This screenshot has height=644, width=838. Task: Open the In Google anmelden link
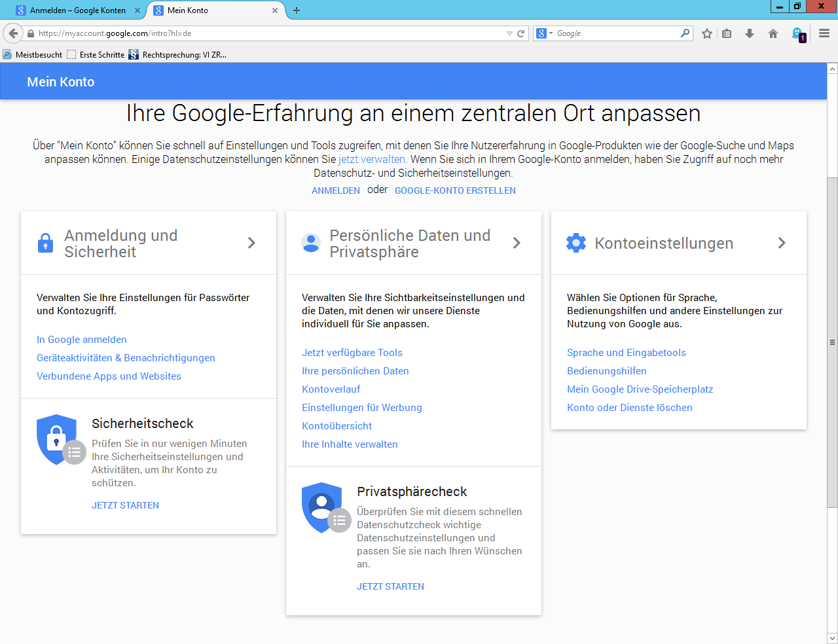tap(82, 340)
